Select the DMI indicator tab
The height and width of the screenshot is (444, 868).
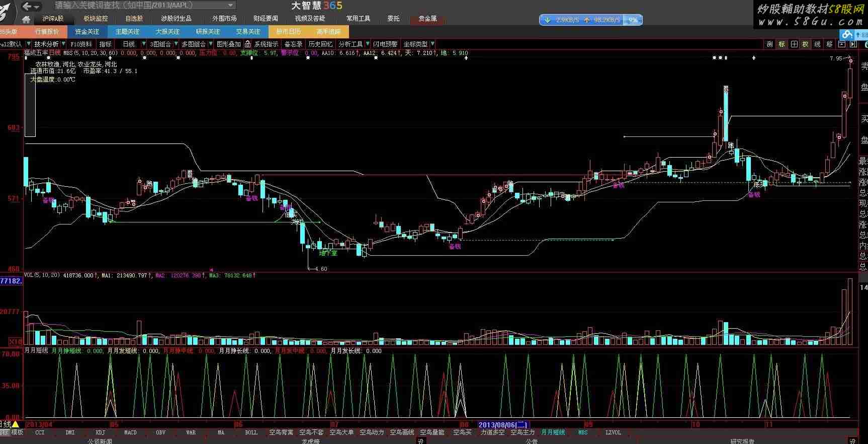point(70,432)
